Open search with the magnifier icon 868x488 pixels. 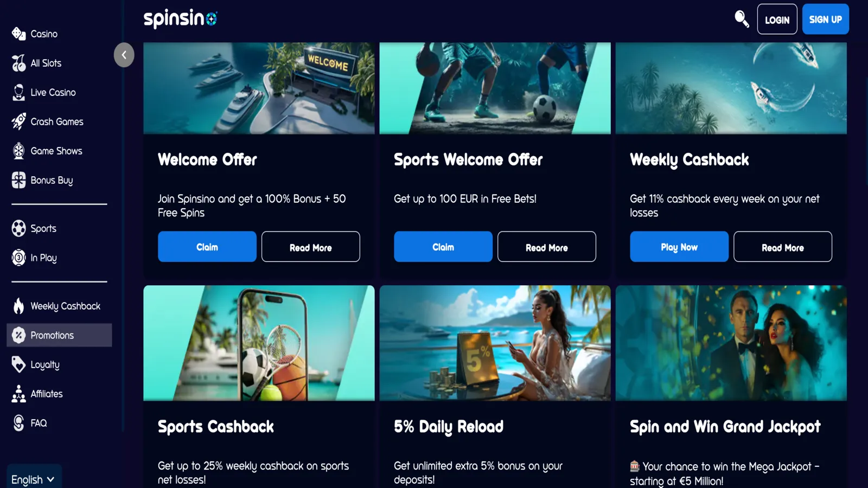[x=742, y=19]
